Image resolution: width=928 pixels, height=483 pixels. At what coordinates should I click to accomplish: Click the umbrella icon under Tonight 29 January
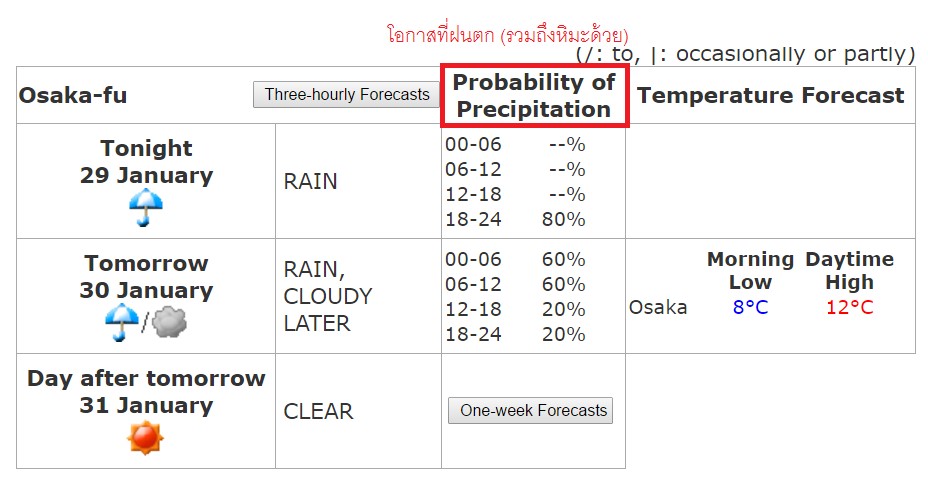click(146, 208)
